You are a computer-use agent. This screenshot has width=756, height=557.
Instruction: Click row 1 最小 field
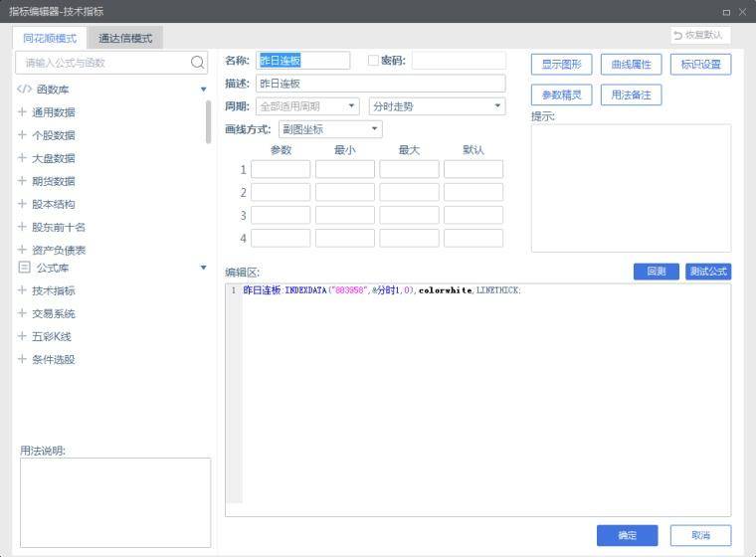click(345, 169)
